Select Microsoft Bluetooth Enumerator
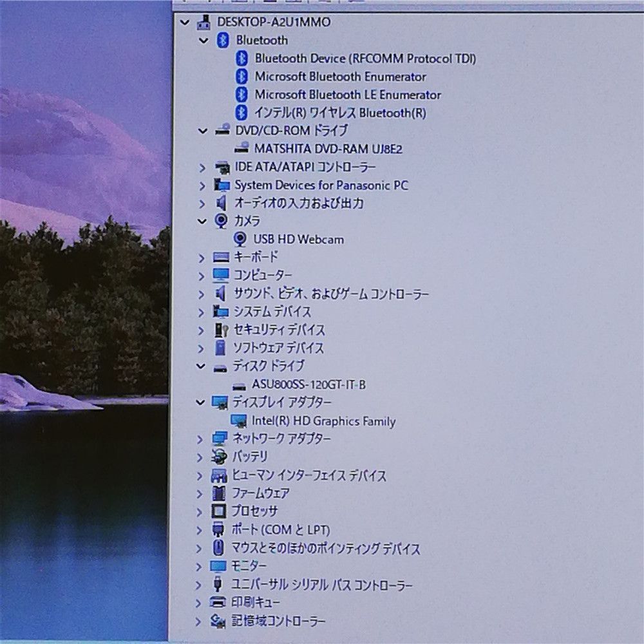The height and width of the screenshot is (644, 644). click(341, 77)
